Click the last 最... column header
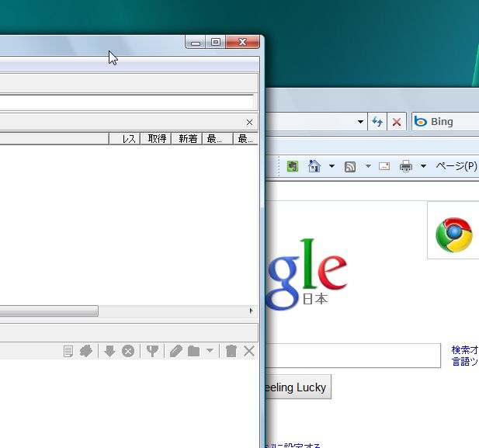 tap(246, 139)
